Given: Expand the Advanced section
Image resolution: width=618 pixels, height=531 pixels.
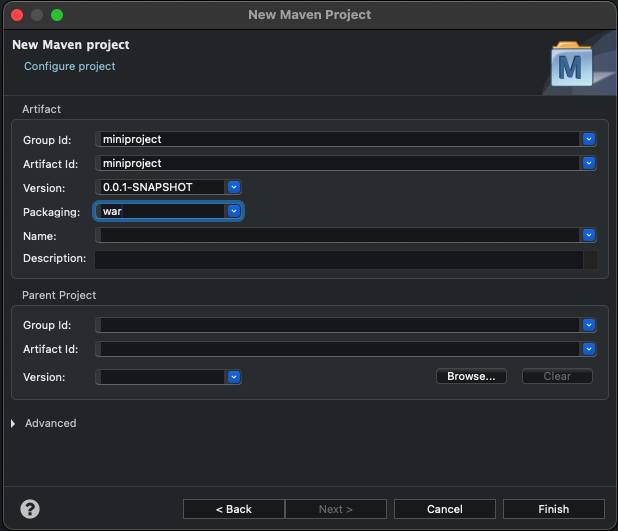Looking at the screenshot, I should tap(13, 423).
